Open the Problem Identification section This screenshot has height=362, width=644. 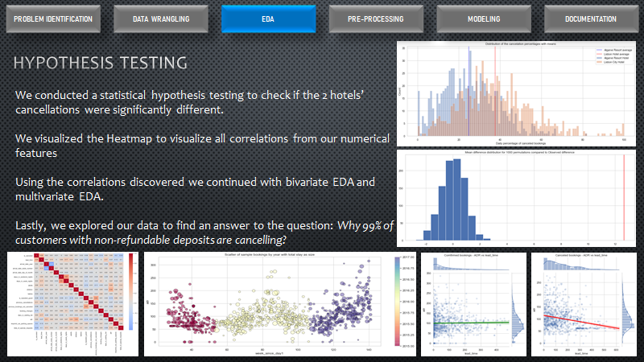53,19
